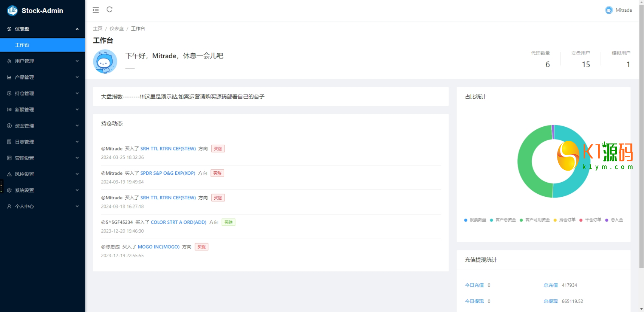Click the Stock-Admin logo icon
644x312 pixels.
[x=12, y=11]
